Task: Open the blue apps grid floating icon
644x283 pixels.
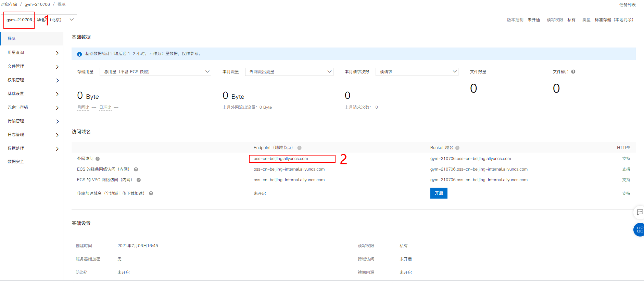Action: pos(640,230)
